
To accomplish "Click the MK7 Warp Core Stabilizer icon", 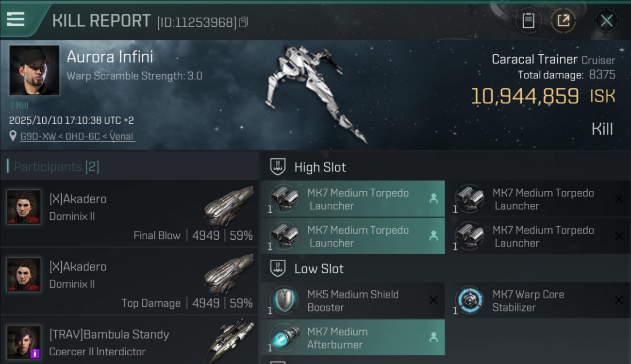I will 469,300.
